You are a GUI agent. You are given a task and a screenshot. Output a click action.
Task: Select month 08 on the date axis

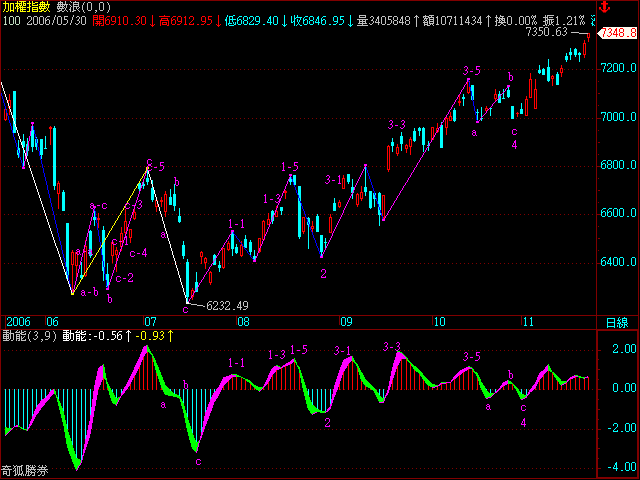[243, 322]
